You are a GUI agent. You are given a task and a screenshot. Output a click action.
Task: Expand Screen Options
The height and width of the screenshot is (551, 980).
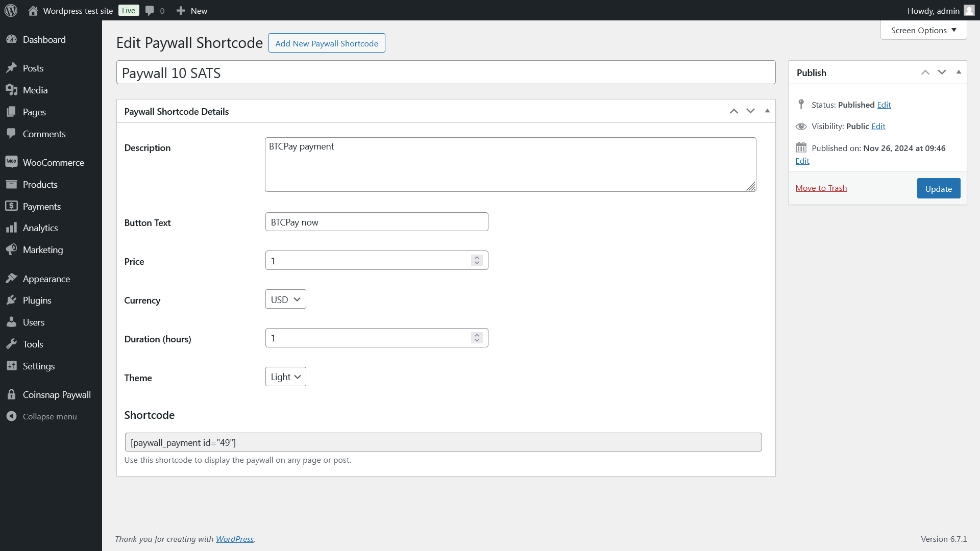point(922,30)
